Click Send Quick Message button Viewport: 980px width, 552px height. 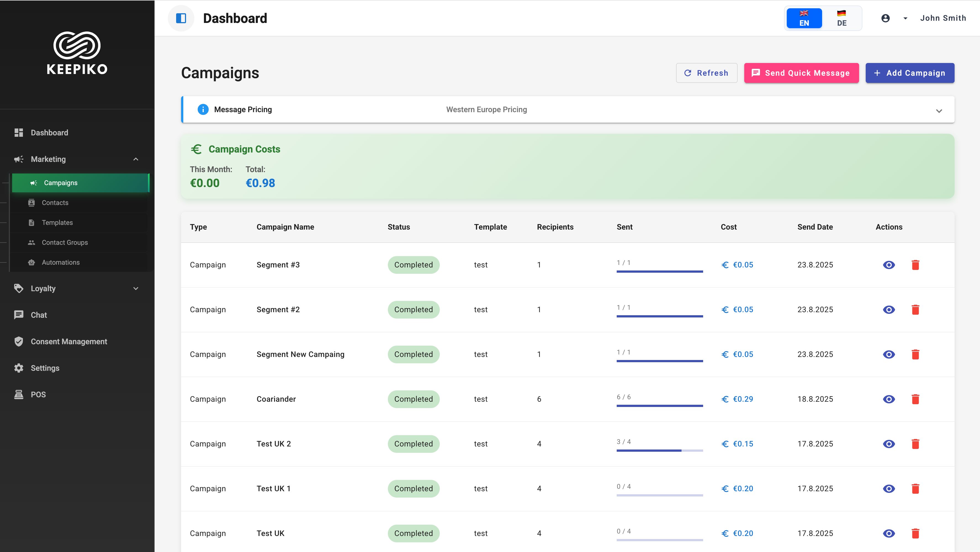[x=801, y=73]
